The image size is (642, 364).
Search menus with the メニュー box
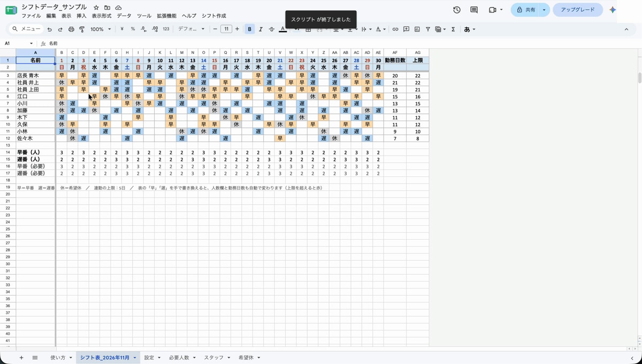(x=26, y=29)
